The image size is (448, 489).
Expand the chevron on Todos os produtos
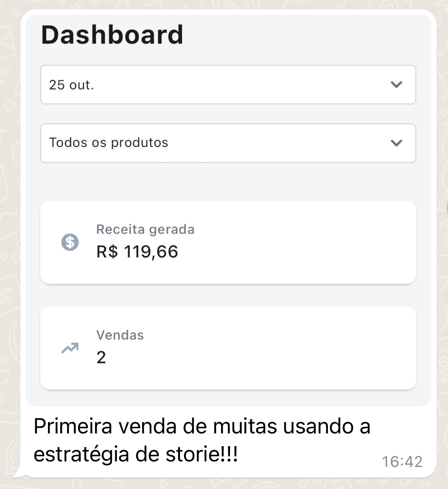(396, 143)
